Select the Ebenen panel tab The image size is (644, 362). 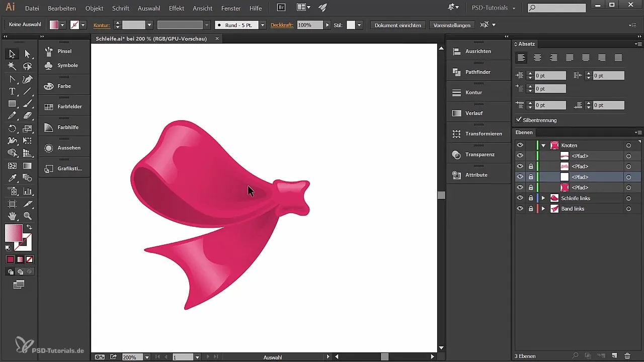coord(524,132)
